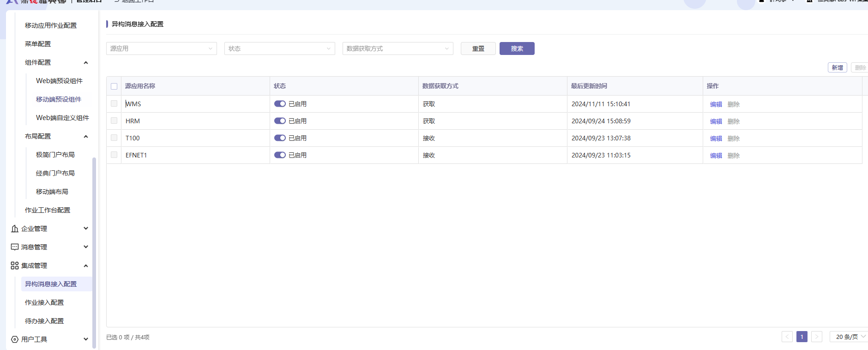The image size is (868, 350).
Task: Click 删除 link for T100 row
Action: pos(734,139)
